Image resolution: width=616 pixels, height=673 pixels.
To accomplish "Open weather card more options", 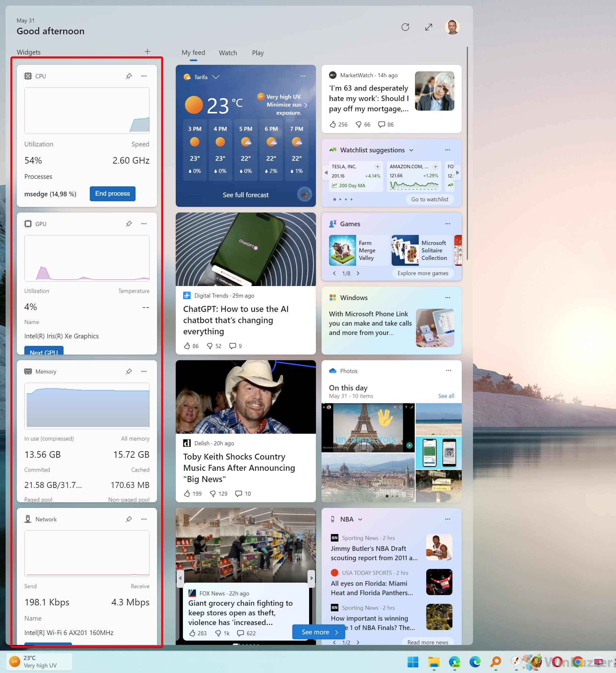I will click(303, 76).
